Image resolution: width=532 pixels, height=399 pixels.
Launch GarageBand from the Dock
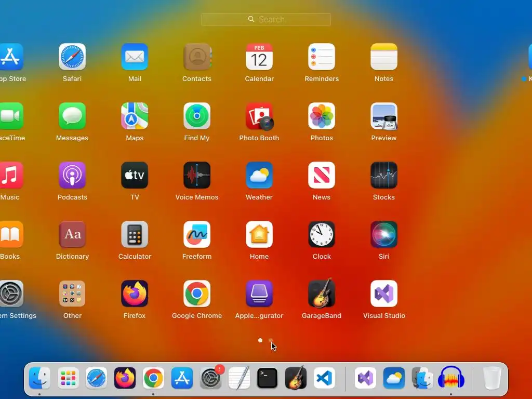(x=296, y=378)
